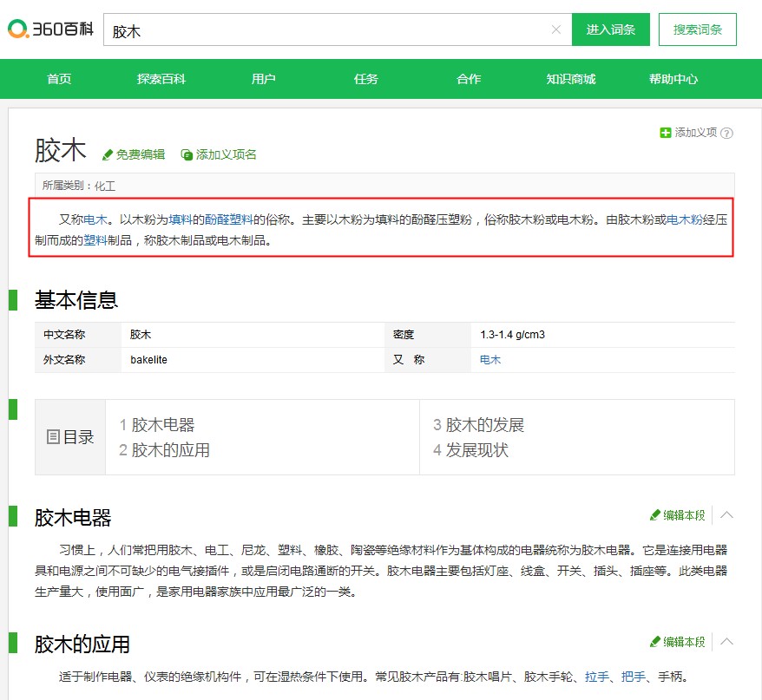Open the 知识商城 navigation item

(x=570, y=79)
